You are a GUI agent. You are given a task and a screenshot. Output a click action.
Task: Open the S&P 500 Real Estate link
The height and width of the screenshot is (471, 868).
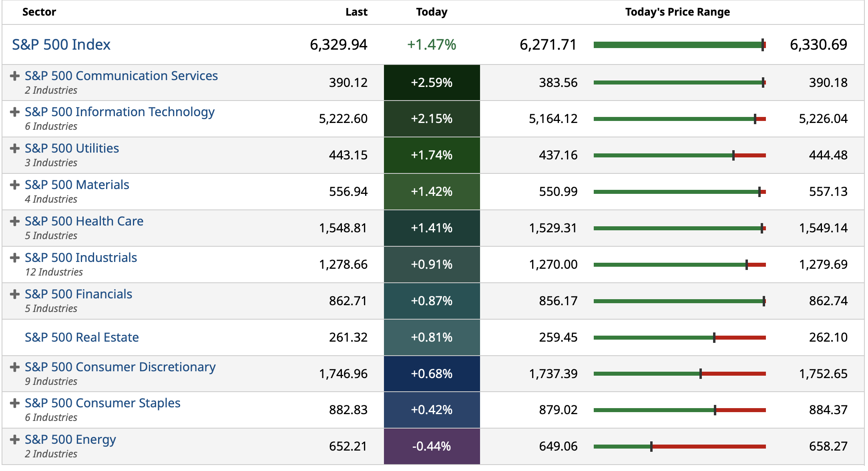[82, 337]
